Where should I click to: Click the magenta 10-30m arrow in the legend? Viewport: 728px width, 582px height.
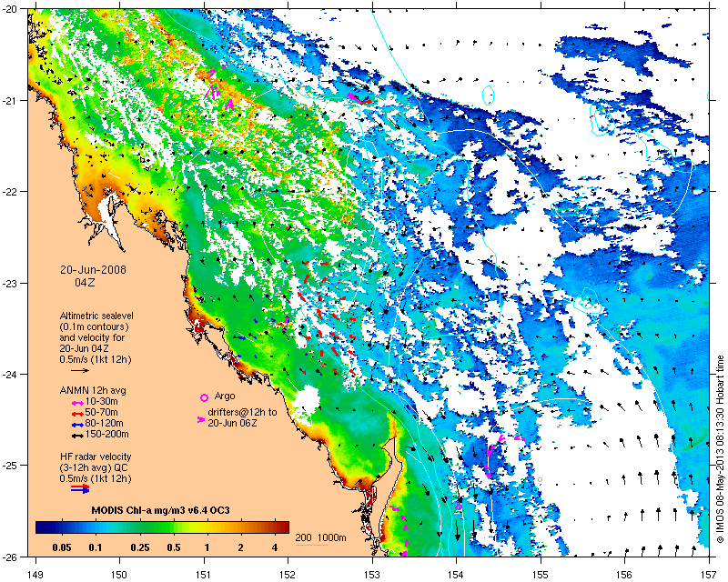(x=76, y=403)
